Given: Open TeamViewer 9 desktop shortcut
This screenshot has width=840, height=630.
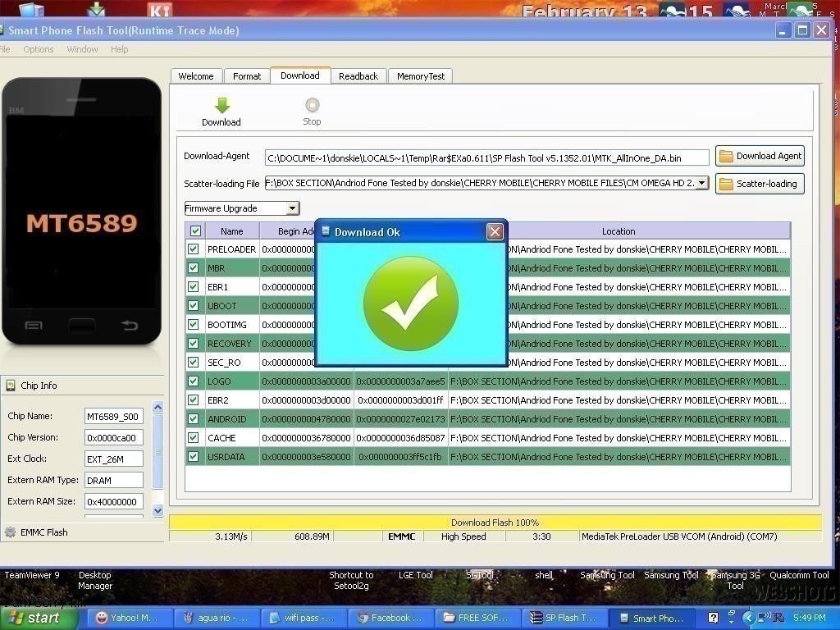Looking at the screenshot, I should (32, 575).
